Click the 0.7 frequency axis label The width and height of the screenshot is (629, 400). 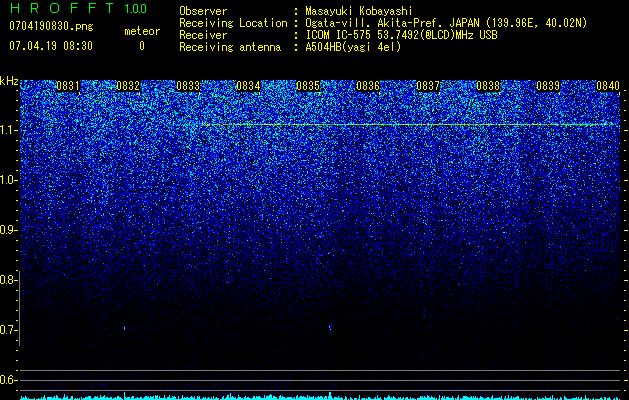[8, 330]
